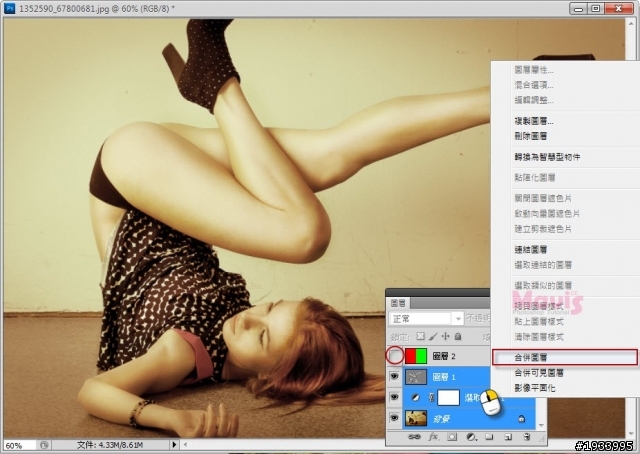Choose 編輯調整... from the context menu
This screenshot has width=640, height=454.
(x=533, y=100)
